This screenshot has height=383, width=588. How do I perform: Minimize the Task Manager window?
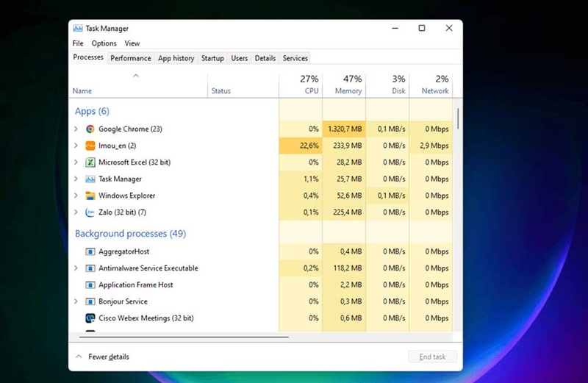click(x=395, y=28)
